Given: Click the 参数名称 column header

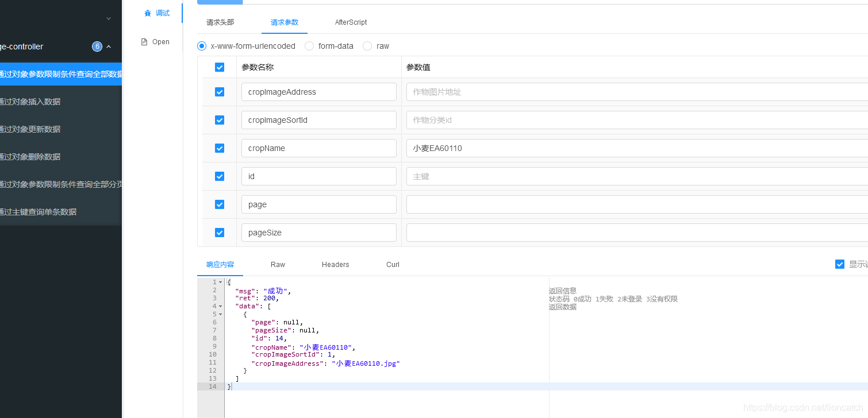Looking at the screenshot, I should 258,67.
